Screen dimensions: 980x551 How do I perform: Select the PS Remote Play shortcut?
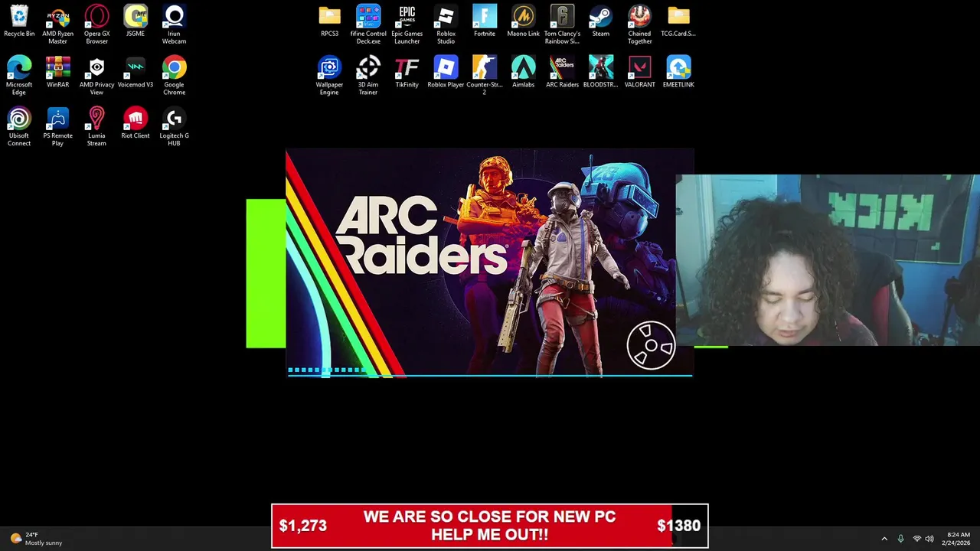[x=57, y=127]
